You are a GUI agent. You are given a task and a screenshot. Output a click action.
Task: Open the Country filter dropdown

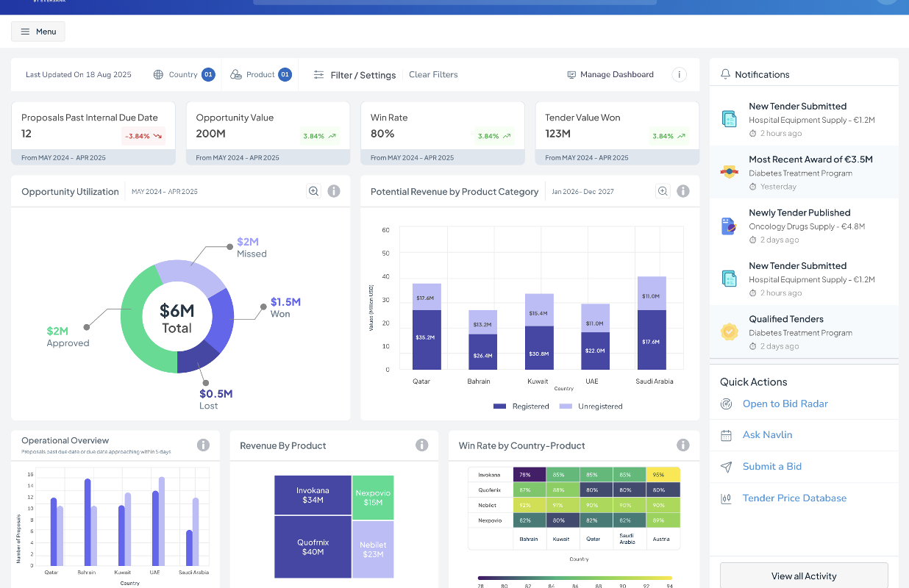tap(184, 74)
